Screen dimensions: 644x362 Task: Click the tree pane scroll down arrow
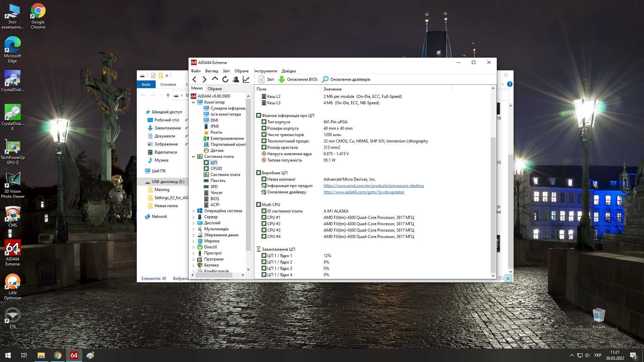point(248,269)
